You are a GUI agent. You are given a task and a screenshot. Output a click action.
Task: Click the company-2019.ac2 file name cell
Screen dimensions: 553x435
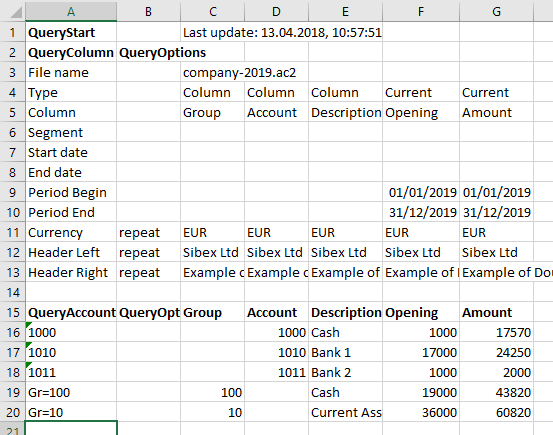239,72
